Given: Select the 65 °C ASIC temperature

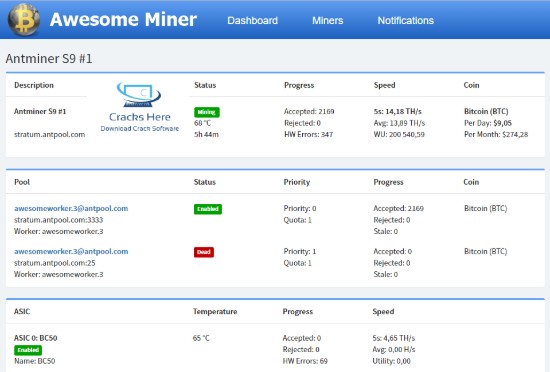Looking at the screenshot, I should [x=201, y=338].
